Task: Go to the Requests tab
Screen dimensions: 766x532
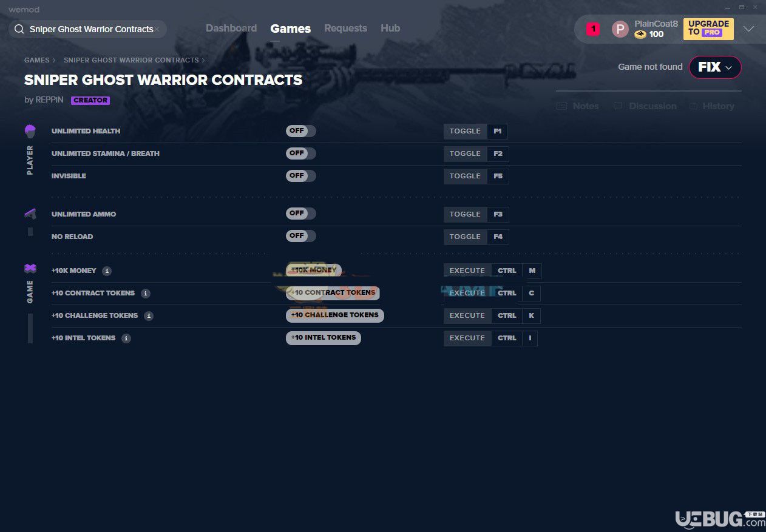Action: click(345, 29)
